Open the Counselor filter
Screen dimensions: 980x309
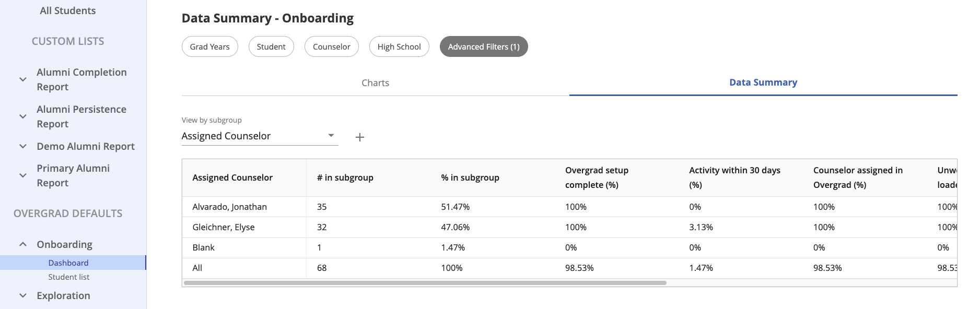[x=331, y=46]
